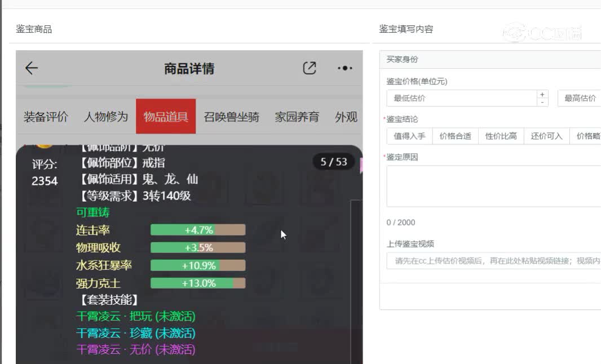
Task: Open the share icon in 商品详情 header
Action: pyautogui.click(x=310, y=68)
